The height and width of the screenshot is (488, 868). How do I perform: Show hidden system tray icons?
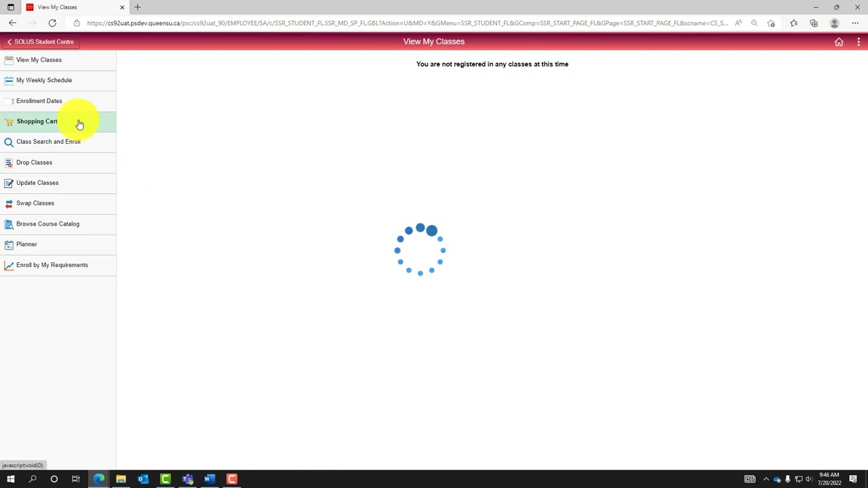766,479
